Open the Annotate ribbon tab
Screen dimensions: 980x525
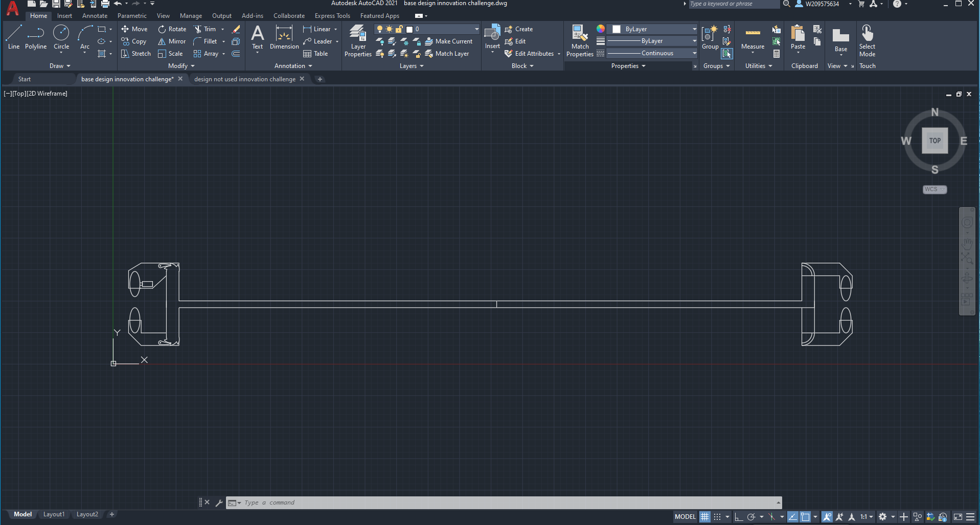(95, 16)
